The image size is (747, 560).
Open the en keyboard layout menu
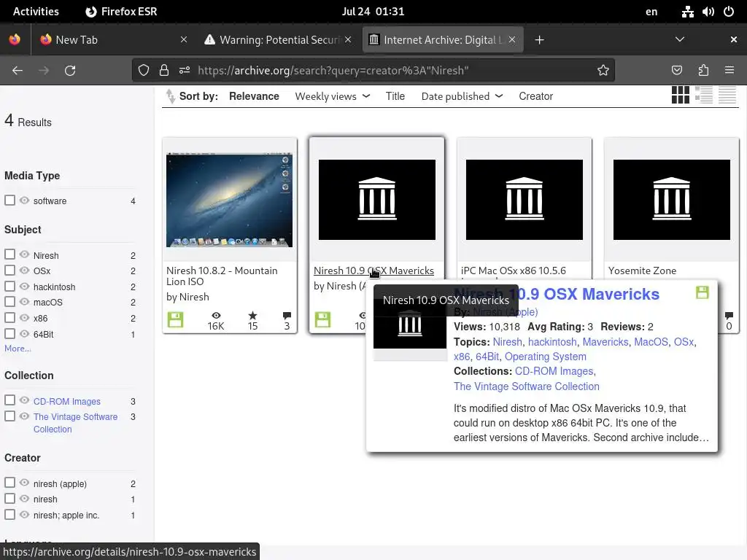point(651,12)
